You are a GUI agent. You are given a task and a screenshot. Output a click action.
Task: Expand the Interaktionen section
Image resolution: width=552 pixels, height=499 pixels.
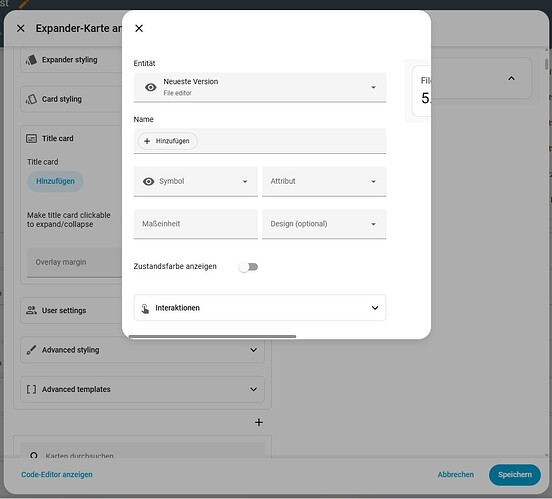(x=260, y=308)
